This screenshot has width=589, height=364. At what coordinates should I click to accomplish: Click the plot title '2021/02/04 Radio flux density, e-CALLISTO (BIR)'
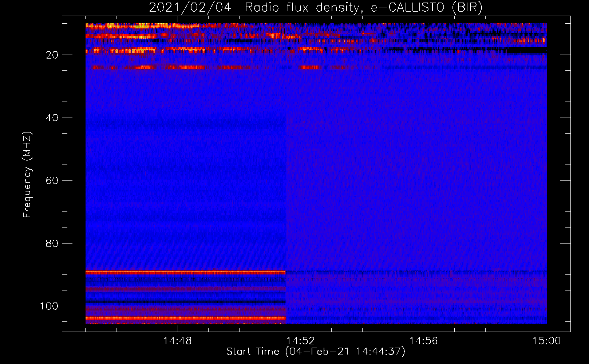click(316, 8)
